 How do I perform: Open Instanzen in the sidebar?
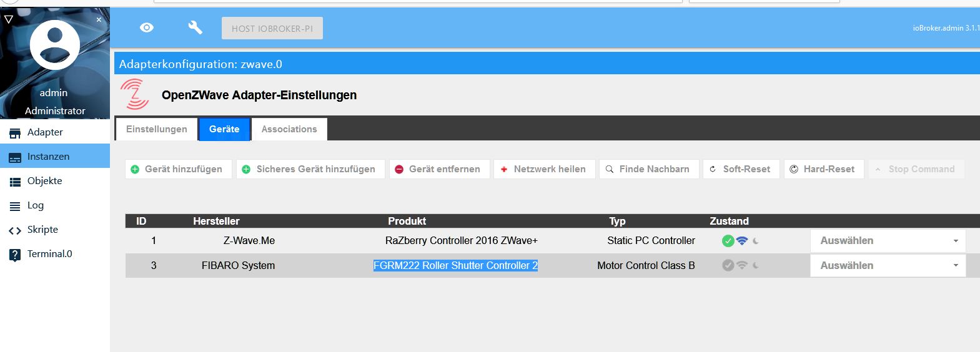pos(55,157)
